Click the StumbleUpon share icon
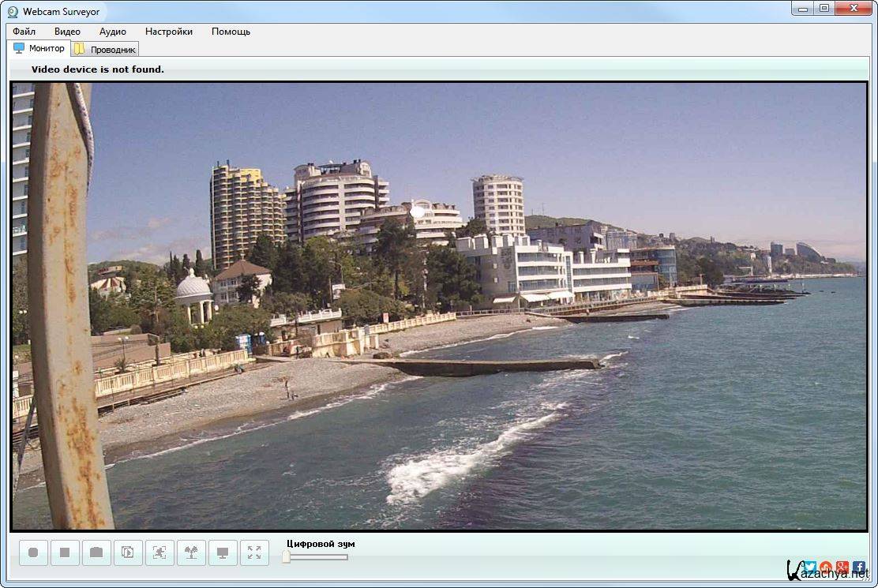878x588 pixels. pyautogui.click(x=826, y=567)
